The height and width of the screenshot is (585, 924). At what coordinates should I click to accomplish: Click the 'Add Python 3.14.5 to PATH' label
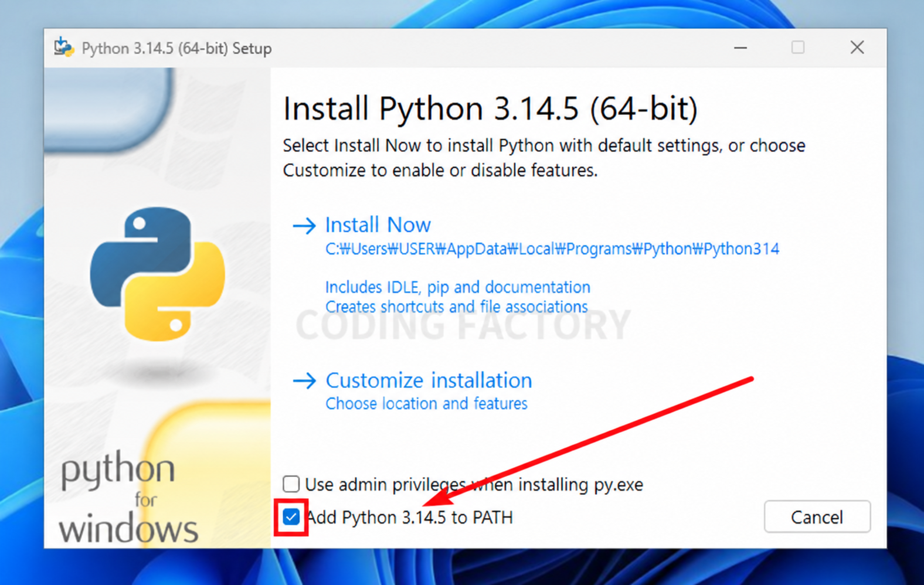pos(410,518)
